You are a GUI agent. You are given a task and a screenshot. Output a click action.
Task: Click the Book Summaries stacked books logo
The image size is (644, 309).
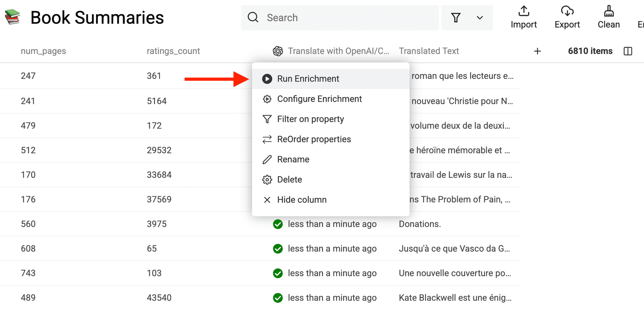(x=12, y=17)
